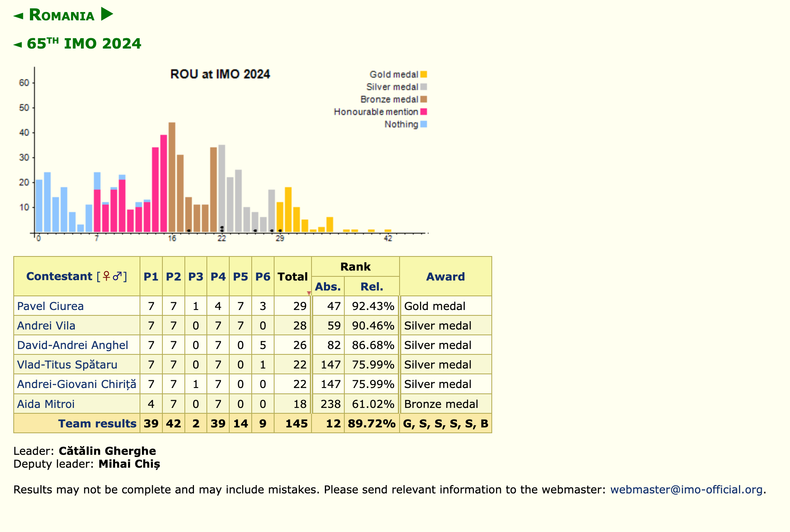Click the left arrow before Romania
This screenshot has width=790, height=532.
click(18, 16)
